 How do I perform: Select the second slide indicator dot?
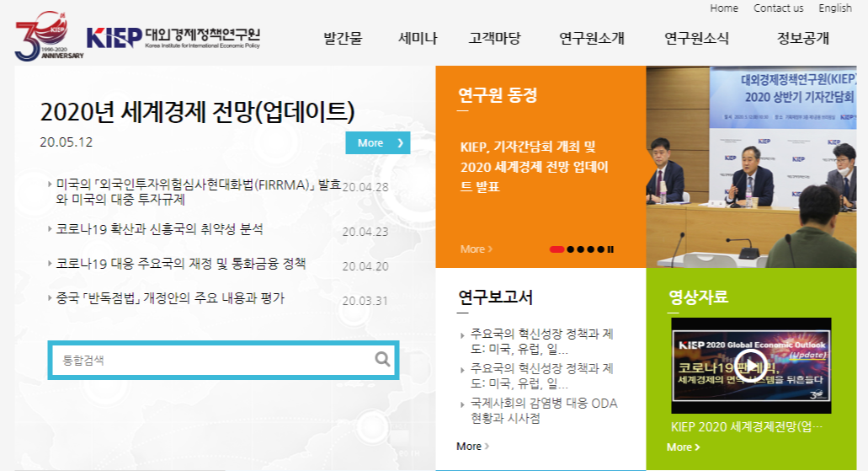tap(570, 249)
